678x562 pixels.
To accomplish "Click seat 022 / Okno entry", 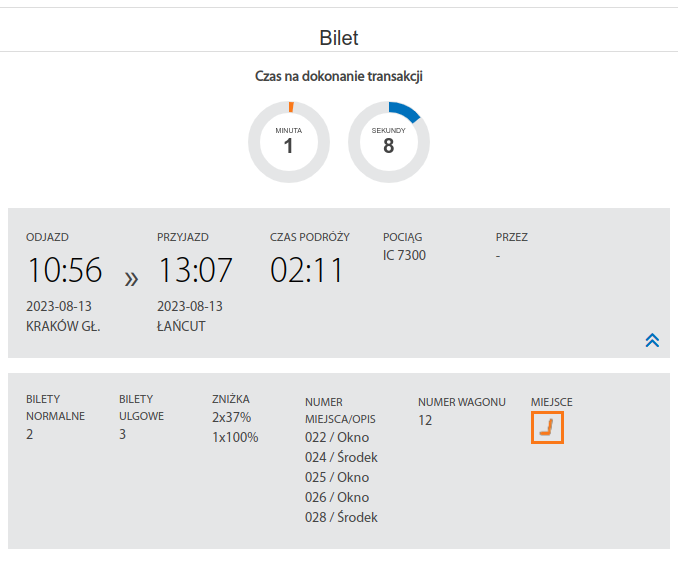I will tap(336, 437).
